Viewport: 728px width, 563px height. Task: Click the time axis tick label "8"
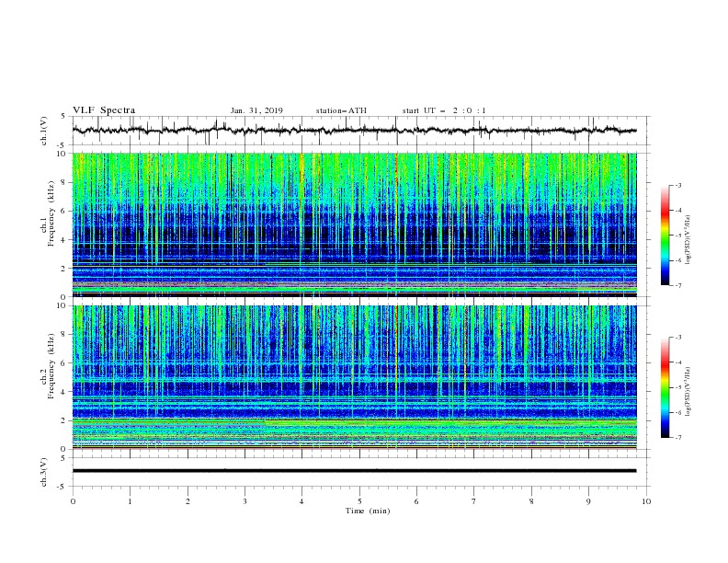coord(531,501)
